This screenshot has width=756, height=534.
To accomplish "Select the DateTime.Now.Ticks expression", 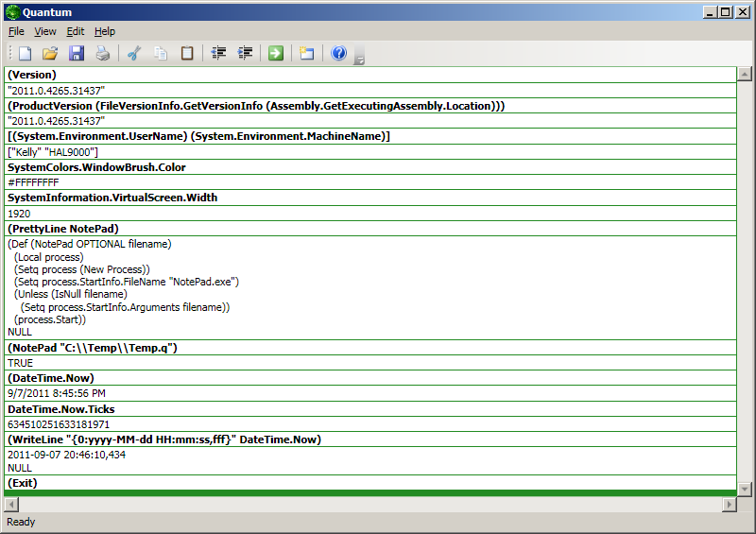I will (x=61, y=409).
